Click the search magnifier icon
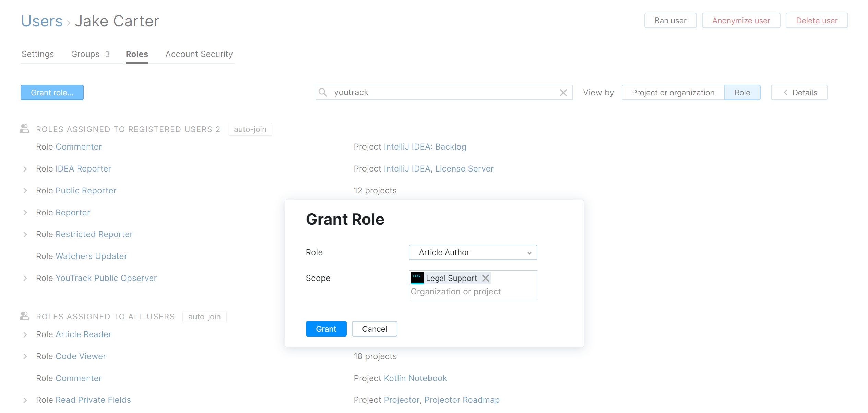The width and height of the screenshot is (868, 413). pyautogui.click(x=323, y=92)
